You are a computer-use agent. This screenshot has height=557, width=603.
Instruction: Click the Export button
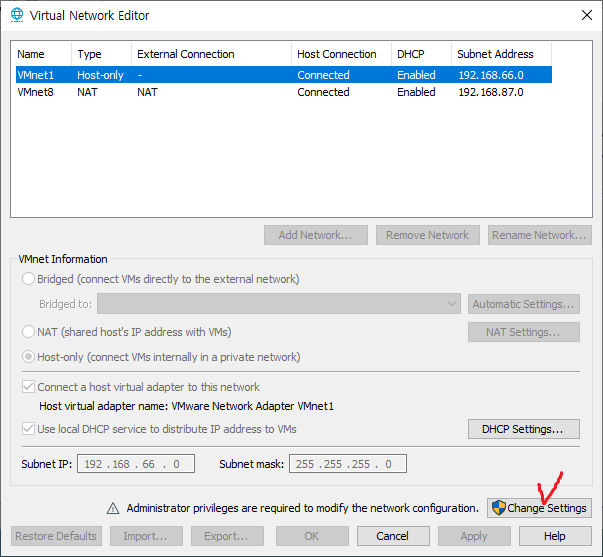click(x=227, y=536)
